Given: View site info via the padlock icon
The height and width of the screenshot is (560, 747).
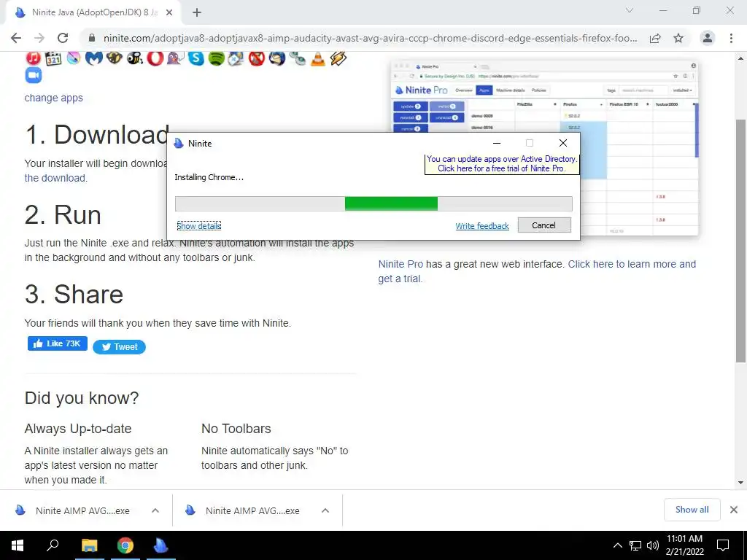Looking at the screenshot, I should tap(92, 38).
